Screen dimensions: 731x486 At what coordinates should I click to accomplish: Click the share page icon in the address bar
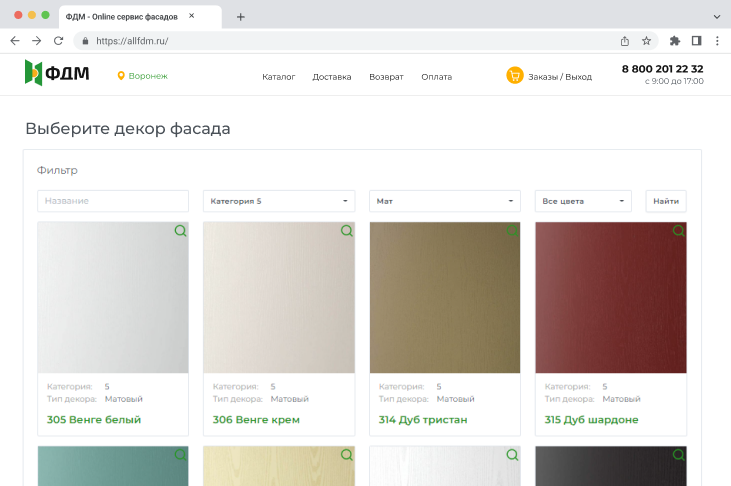point(624,41)
